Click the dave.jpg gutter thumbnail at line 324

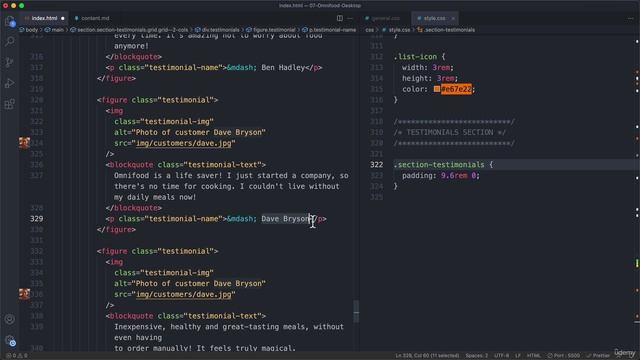click(x=24, y=143)
